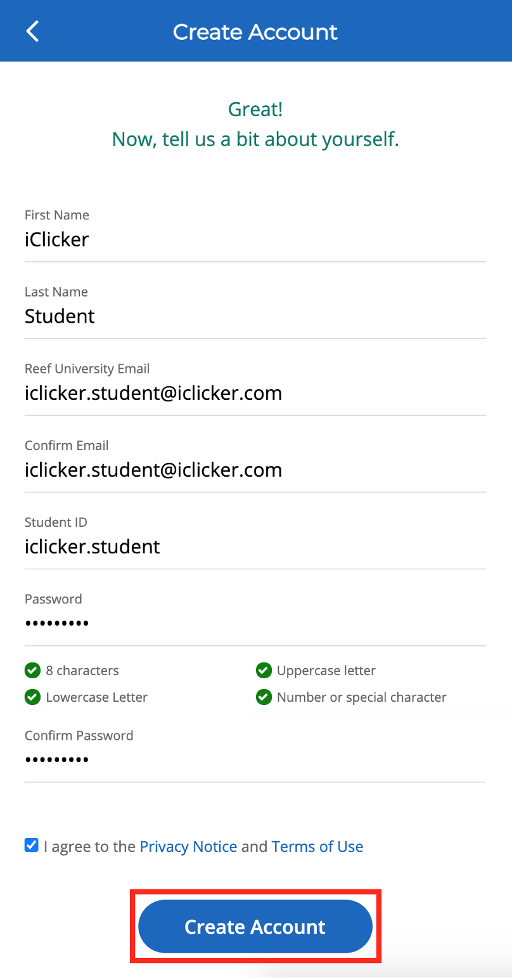Click the Create Account title text
This screenshot has height=980, width=512.
[255, 31]
